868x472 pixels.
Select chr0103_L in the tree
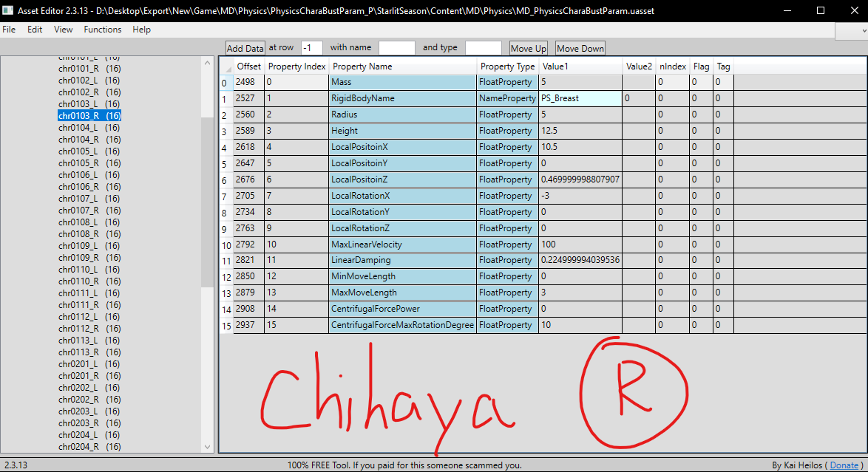click(89, 104)
